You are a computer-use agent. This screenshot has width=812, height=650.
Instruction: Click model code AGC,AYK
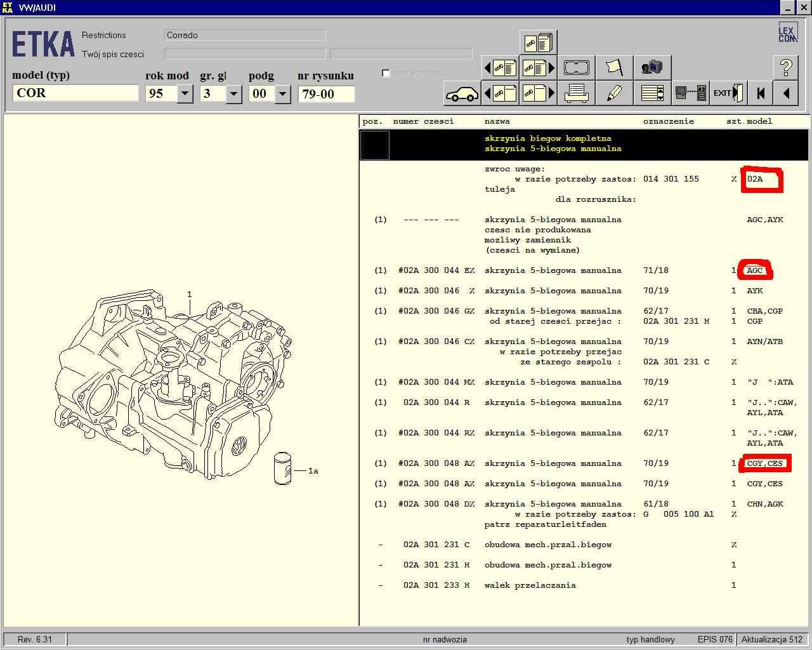point(764,220)
